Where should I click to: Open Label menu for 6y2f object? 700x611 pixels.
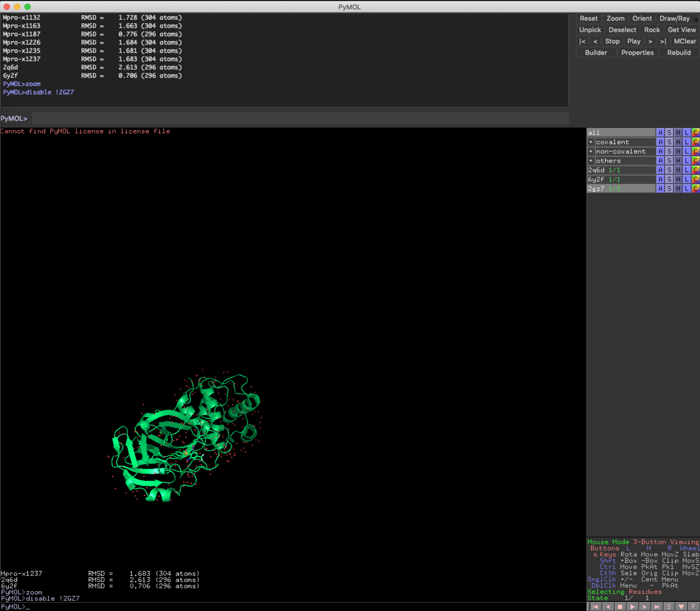point(687,180)
